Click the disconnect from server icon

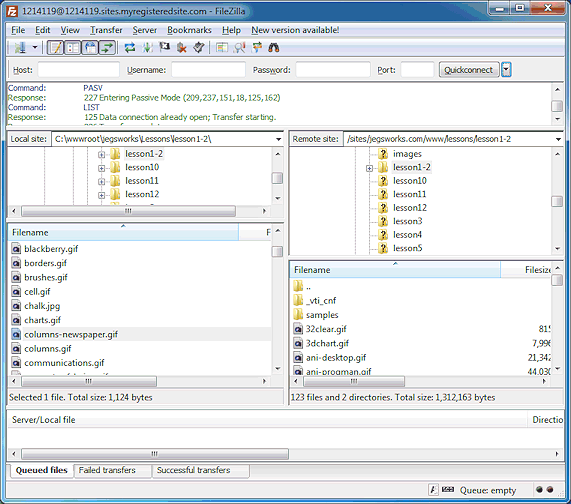point(182,47)
